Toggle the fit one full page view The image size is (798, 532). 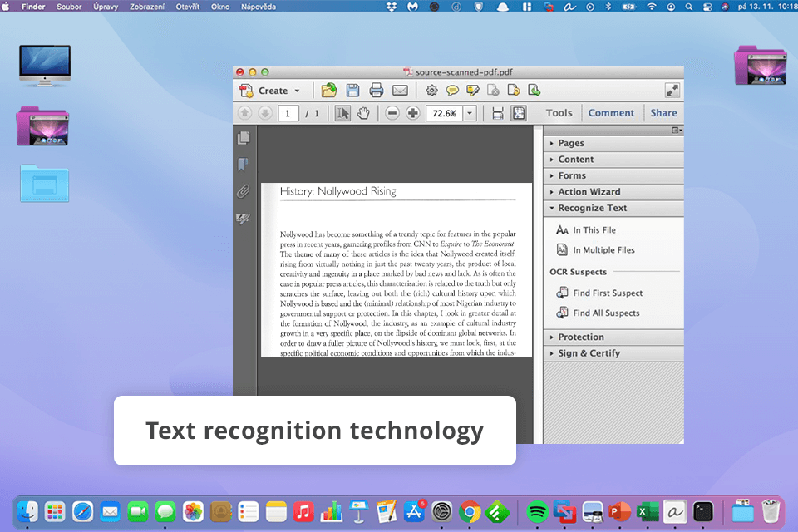[x=519, y=113]
